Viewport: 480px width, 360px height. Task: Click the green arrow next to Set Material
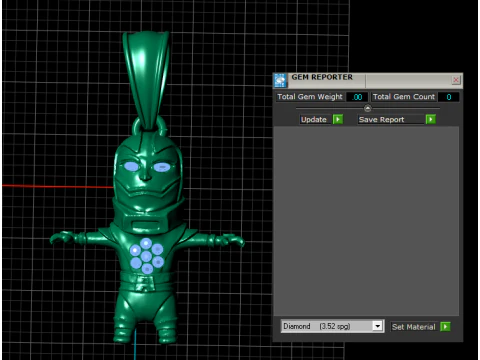coord(445,327)
